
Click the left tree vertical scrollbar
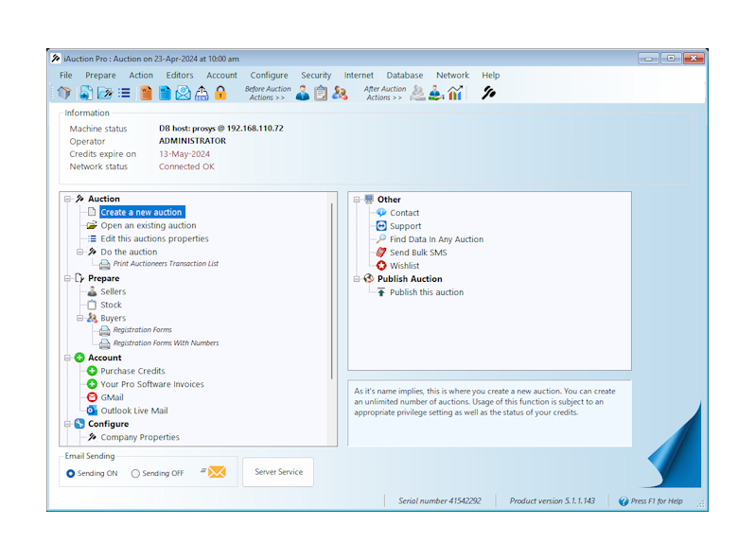[x=332, y=290]
